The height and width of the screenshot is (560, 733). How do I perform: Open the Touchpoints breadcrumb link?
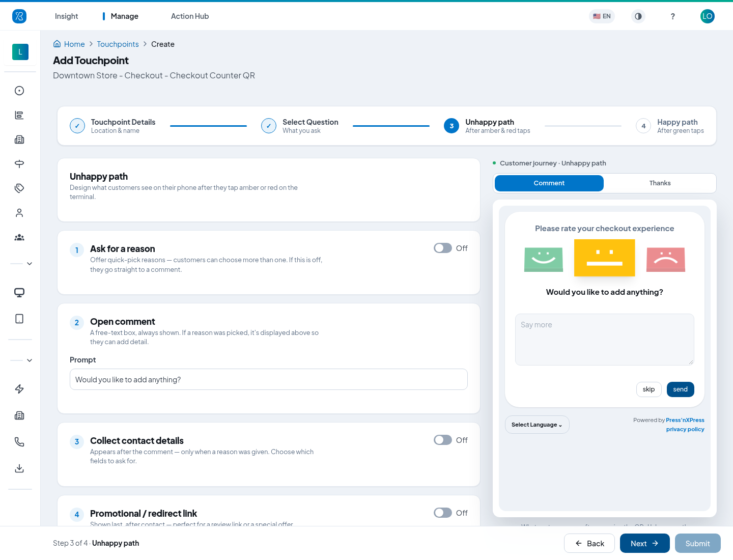point(118,44)
